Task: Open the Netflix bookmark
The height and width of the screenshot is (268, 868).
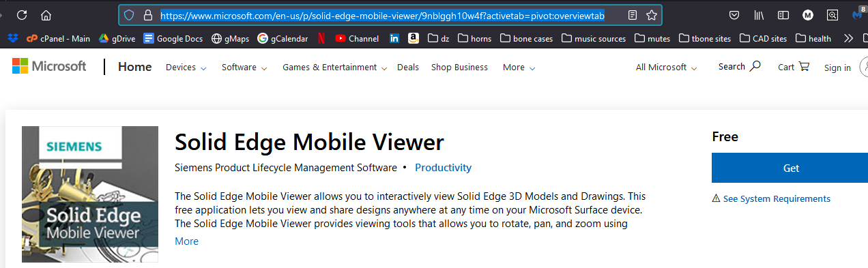Action: coord(321,39)
